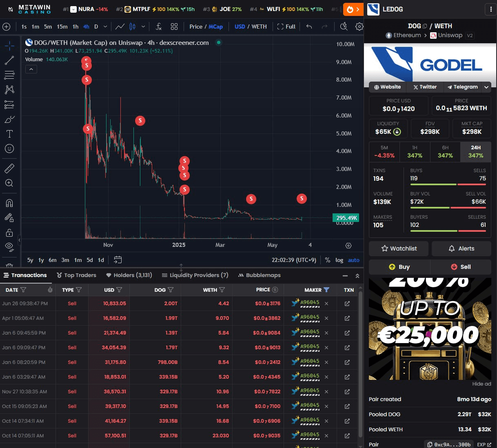Open the Alerts button

coord(461,248)
